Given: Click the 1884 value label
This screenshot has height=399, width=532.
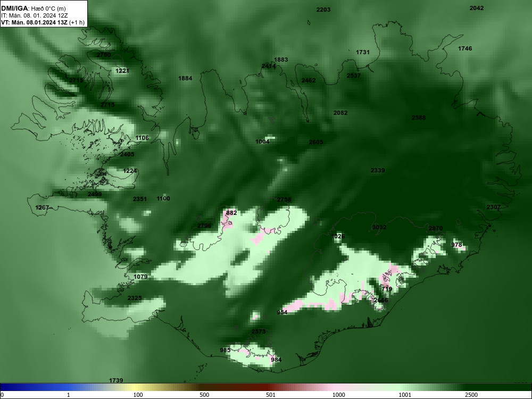Looking at the screenshot, I should (185, 78).
